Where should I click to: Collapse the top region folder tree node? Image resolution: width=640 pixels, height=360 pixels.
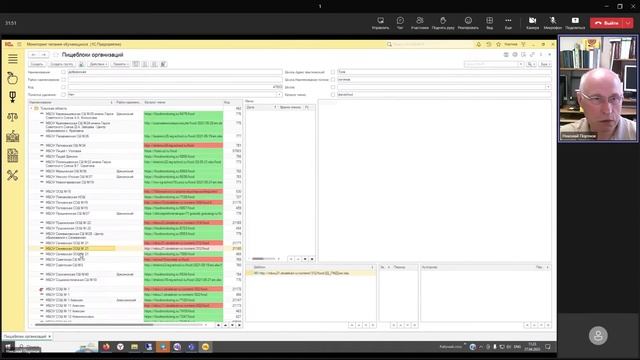(31, 109)
